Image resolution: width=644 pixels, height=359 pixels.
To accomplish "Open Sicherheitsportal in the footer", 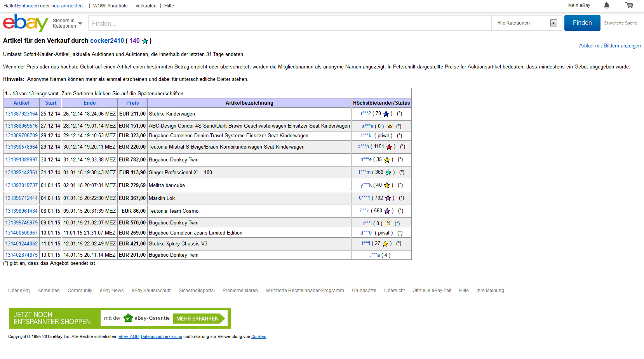I will (x=197, y=291).
